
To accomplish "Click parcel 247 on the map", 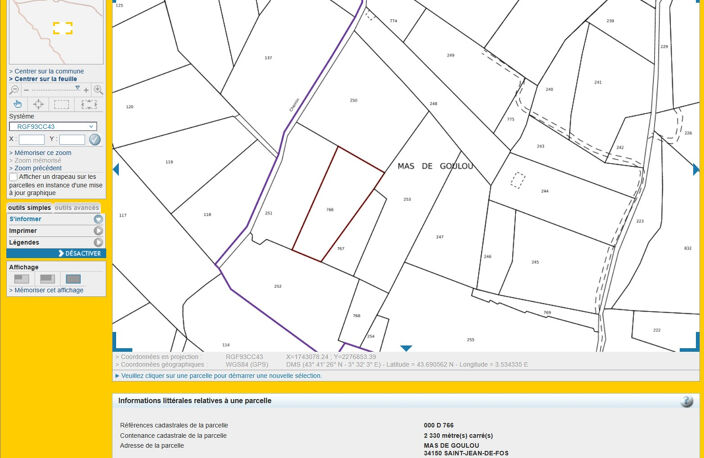I will (440, 237).
